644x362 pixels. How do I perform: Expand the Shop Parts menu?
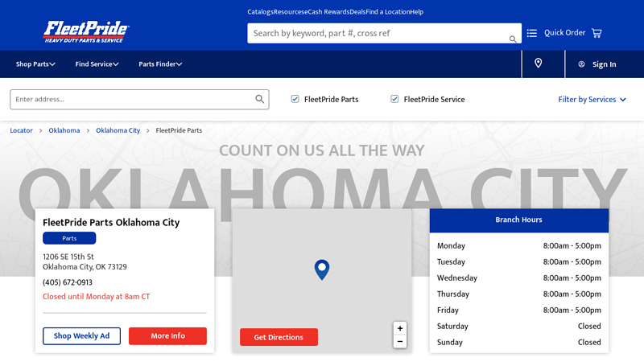35,64
